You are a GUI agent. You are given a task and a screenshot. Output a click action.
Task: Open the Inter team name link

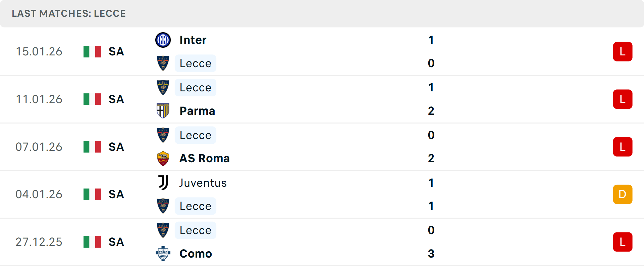193,40
